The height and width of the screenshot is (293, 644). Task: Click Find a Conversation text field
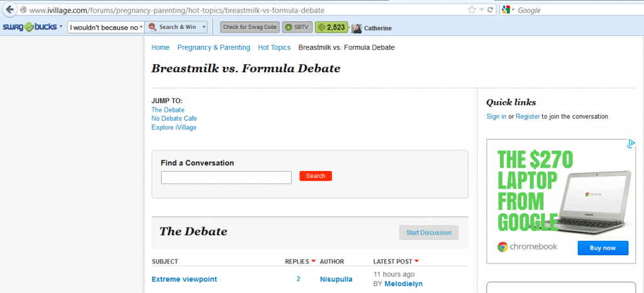[x=226, y=178]
